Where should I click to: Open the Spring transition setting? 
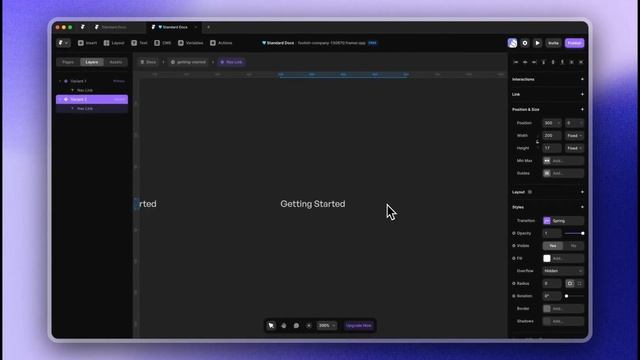coord(563,221)
